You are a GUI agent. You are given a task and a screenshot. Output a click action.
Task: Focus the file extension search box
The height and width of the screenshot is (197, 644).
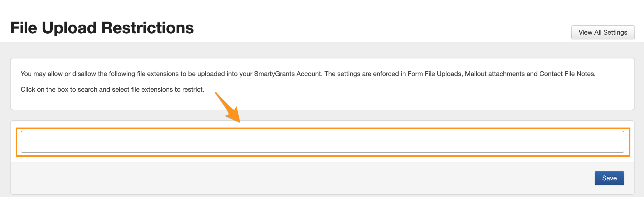click(322, 142)
